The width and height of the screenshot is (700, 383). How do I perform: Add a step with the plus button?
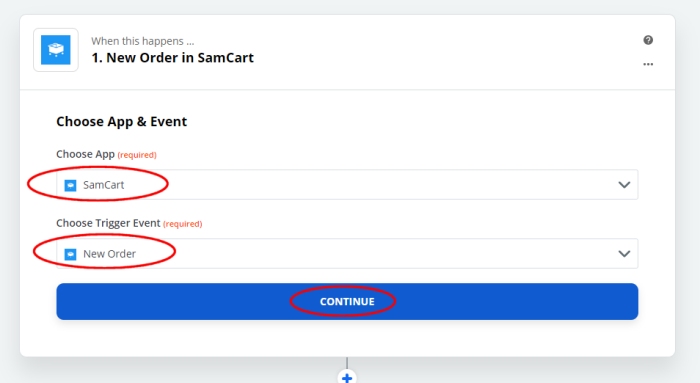pos(347,377)
